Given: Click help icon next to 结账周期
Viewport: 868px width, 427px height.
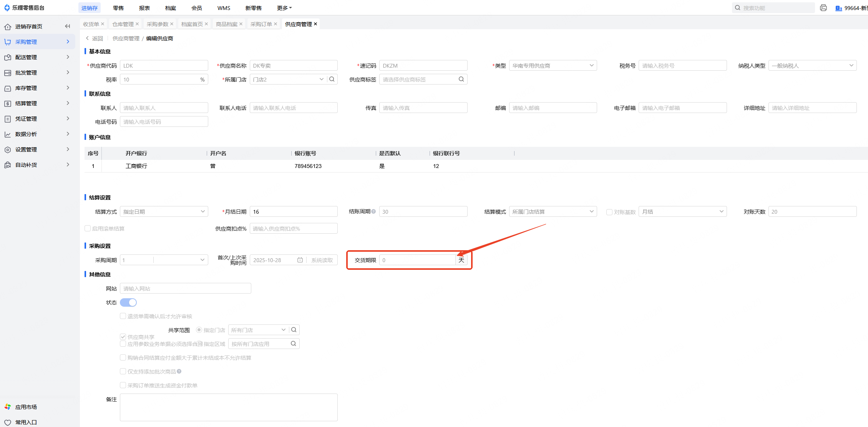Looking at the screenshot, I should pyautogui.click(x=373, y=211).
